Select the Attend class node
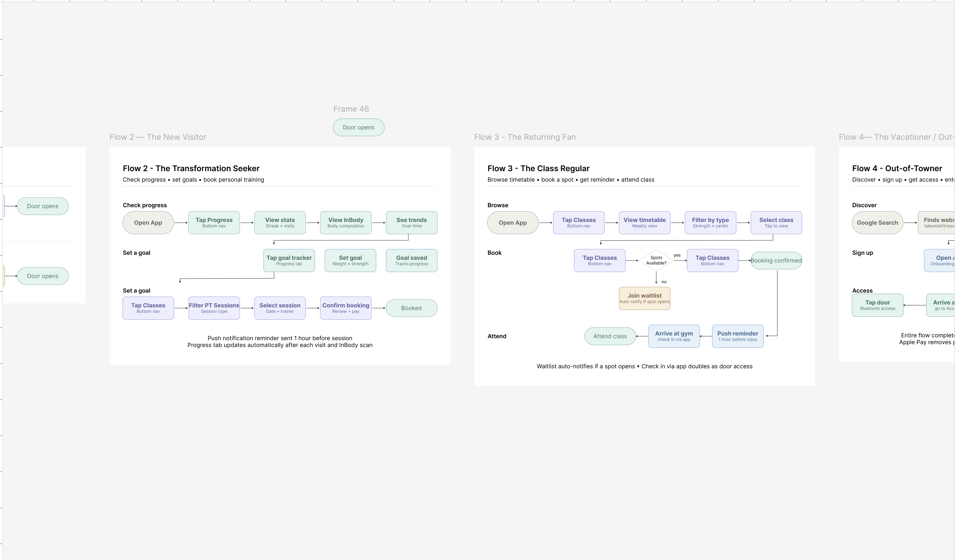The image size is (955, 560). pos(610,336)
